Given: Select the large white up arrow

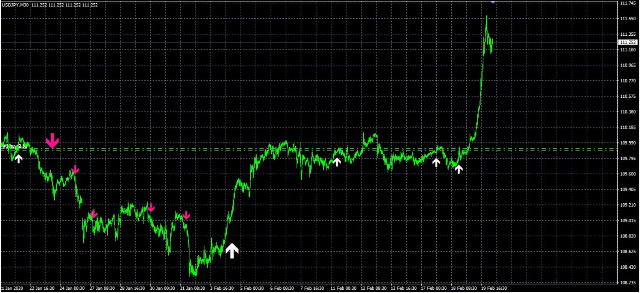Looking at the screenshot, I should click(x=232, y=251).
